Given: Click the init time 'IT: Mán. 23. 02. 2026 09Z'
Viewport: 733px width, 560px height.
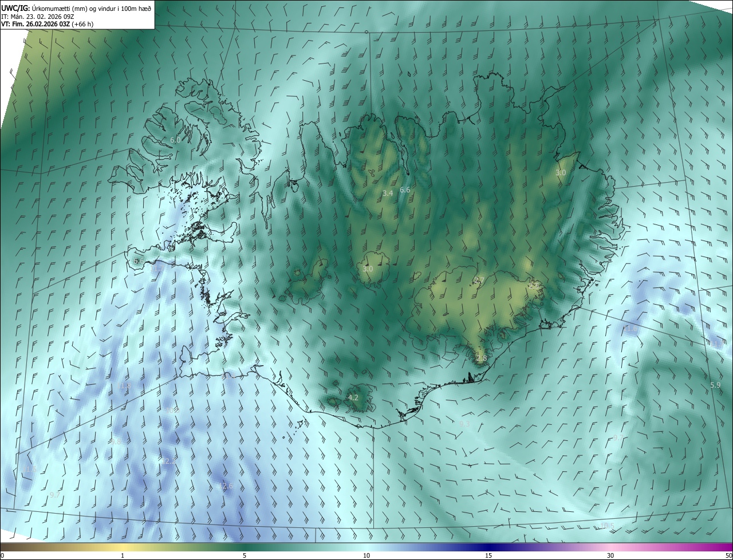Looking at the screenshot, I should pos(38,16).
